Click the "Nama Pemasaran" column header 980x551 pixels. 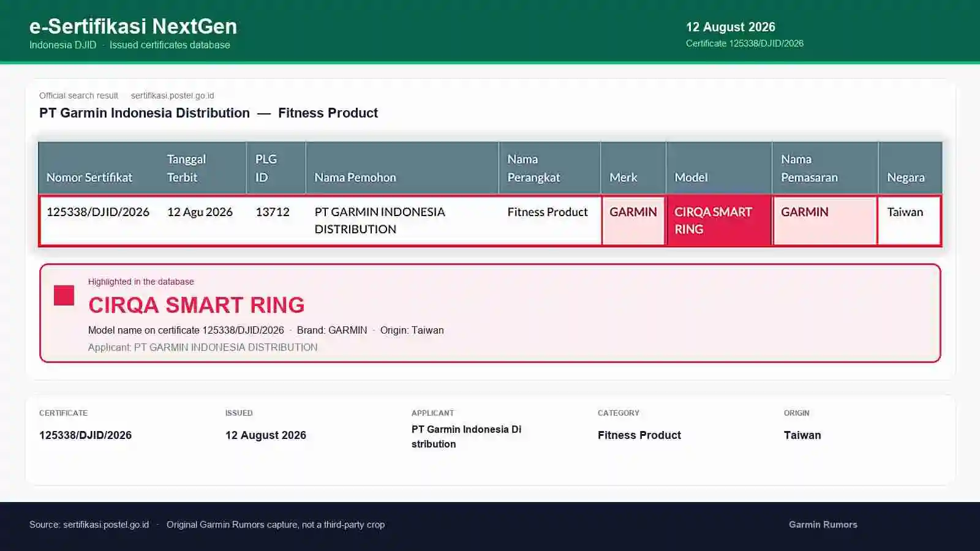809,168
